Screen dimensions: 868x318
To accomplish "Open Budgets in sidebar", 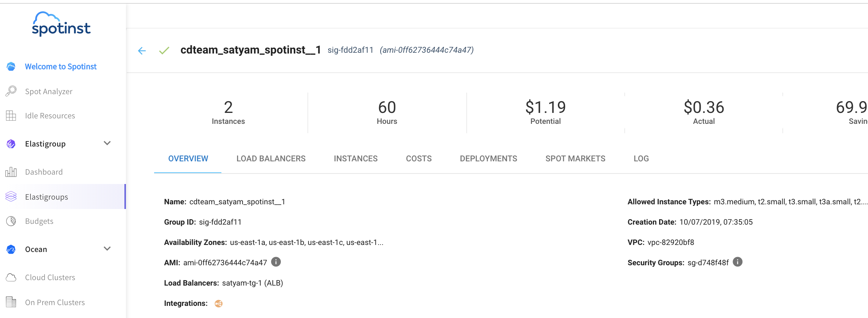I will [x=39, y=221].
